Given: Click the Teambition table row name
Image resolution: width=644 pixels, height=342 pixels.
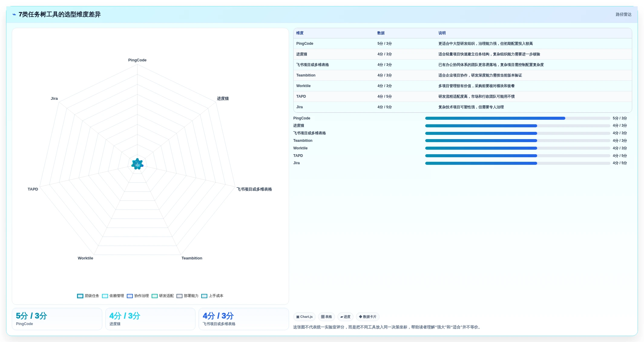Looking at the screenshot, I should point(306,75).
